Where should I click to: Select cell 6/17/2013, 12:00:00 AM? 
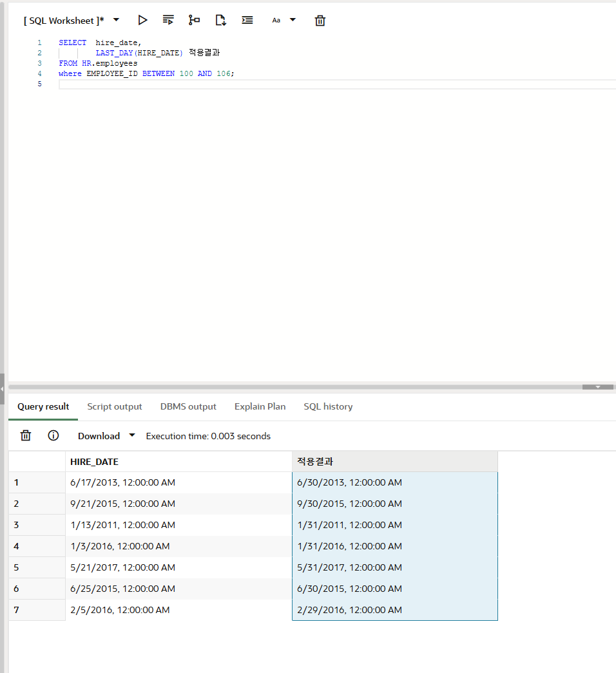[178, 482]
